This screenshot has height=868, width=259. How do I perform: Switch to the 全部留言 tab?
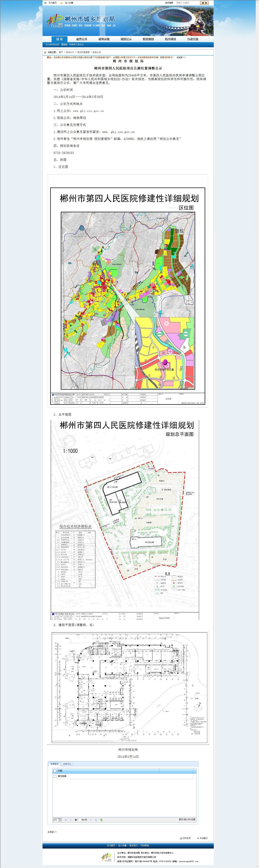tap(54, 764)
